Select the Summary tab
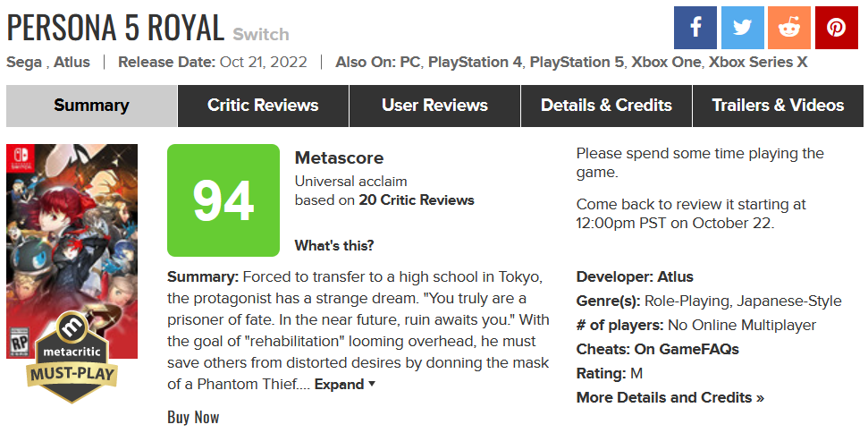This screenshot has width=868, height=433. coord(91,106)
